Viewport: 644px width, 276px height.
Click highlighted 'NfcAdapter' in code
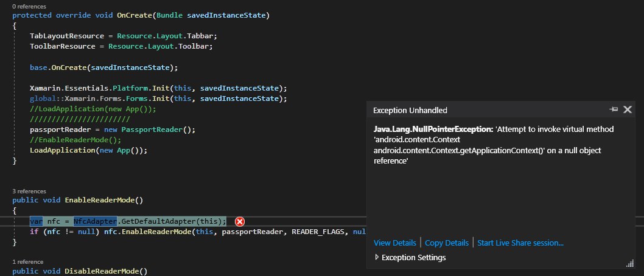tap(96, 221)
